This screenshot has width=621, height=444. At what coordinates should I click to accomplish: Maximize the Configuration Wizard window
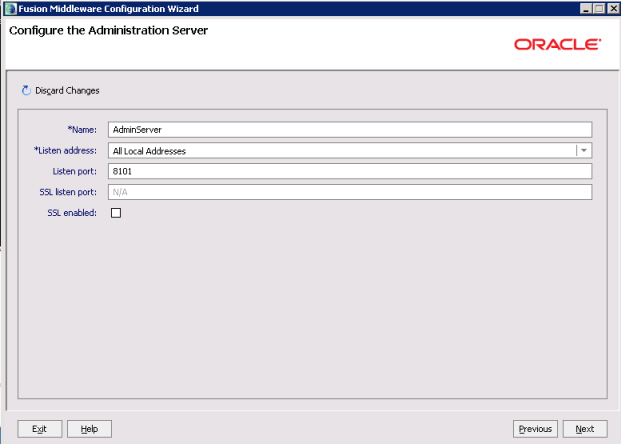599,8
